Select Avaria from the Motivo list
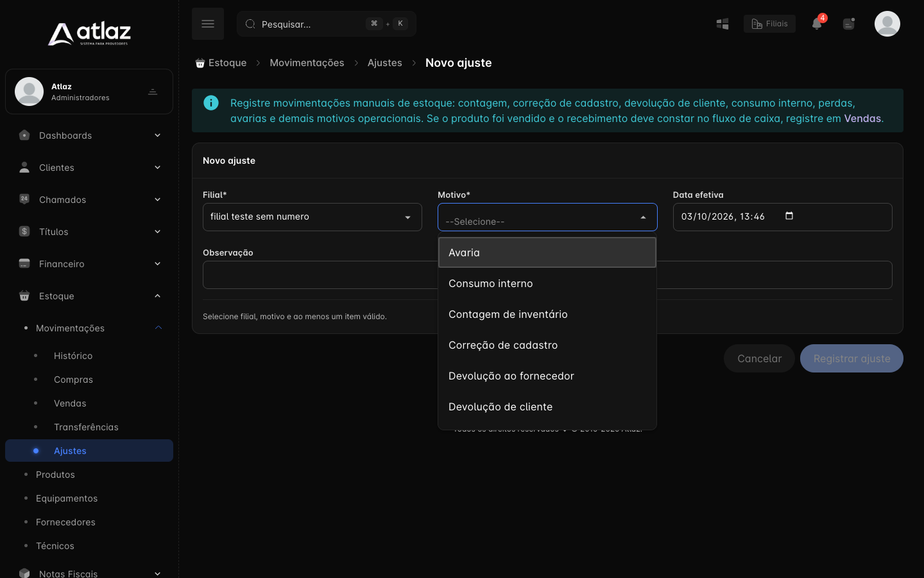This screenshot has width=924, height=578. tap(547, 252)
